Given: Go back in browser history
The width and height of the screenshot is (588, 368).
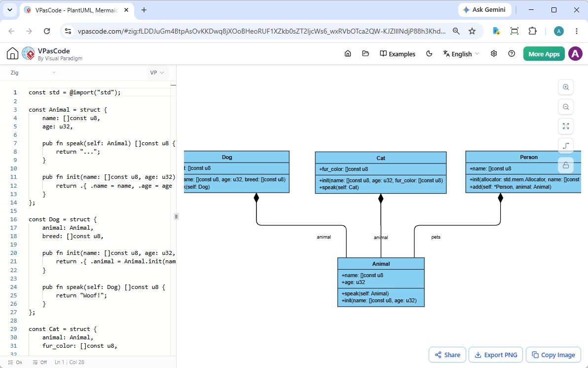Looking at the screenshot, I should click(x=12, y=31).
